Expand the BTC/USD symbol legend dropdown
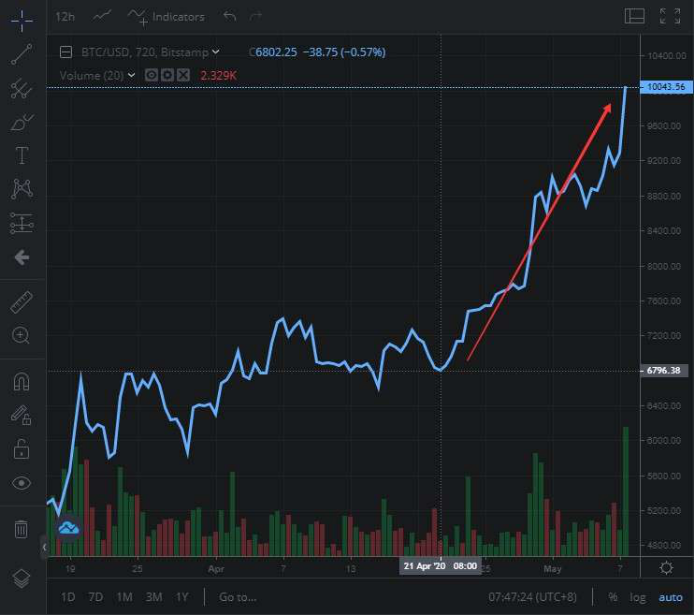The width and height of the screenshot is (695, 615). (x=216, y=52)
